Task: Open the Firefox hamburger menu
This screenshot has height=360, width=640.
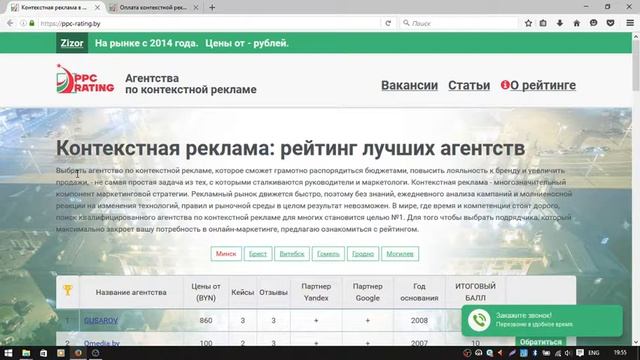Action: coord(630,23)
